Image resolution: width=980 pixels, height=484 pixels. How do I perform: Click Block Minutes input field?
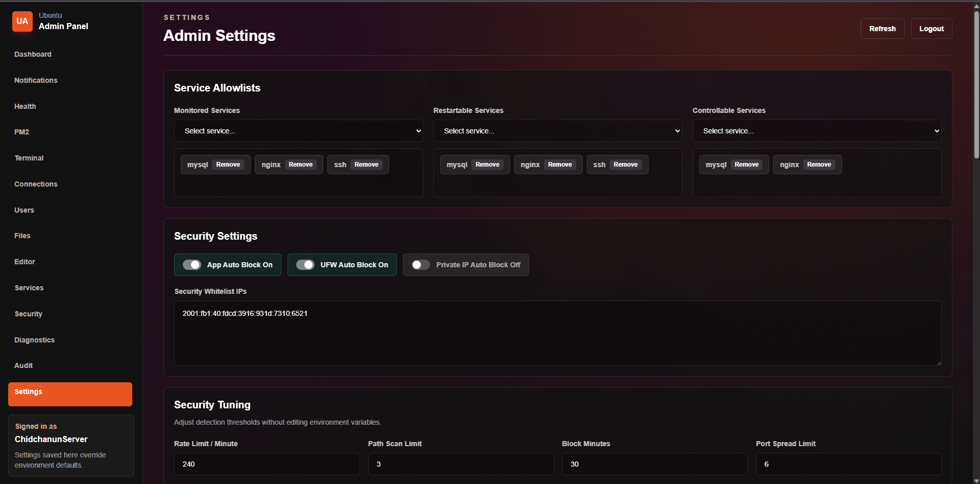tap(655, 464)
